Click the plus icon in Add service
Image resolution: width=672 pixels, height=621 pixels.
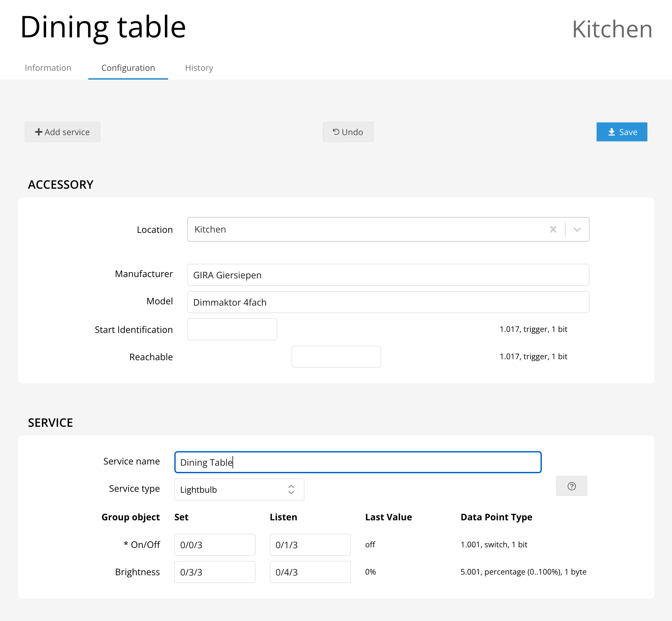coord(39,132)
